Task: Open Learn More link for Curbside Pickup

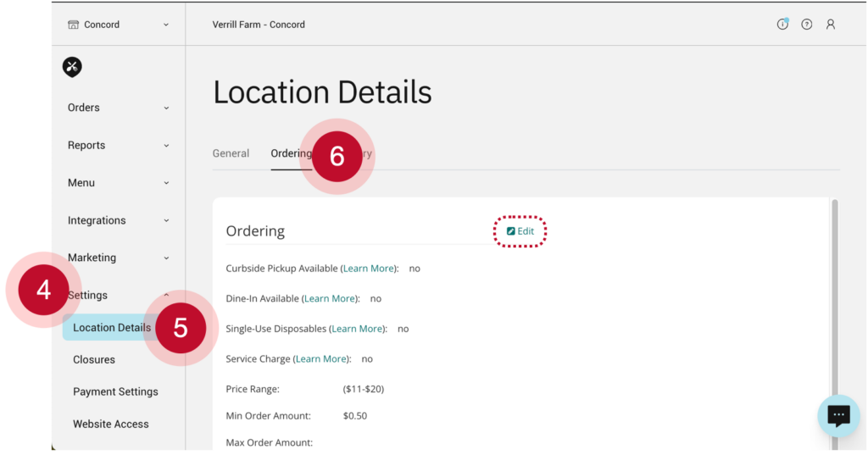Action: [x=369, y=269]
